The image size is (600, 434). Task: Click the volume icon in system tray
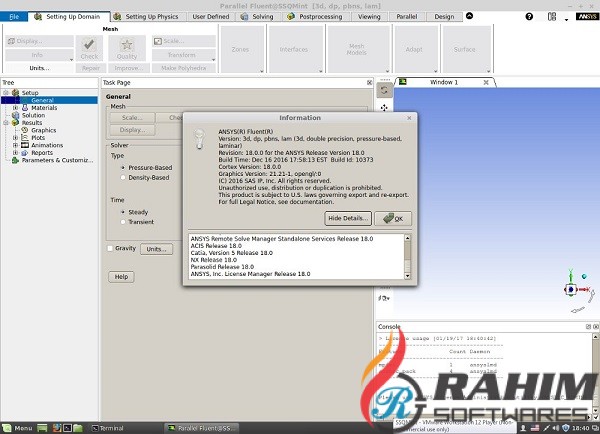click(x=556, y=428)
